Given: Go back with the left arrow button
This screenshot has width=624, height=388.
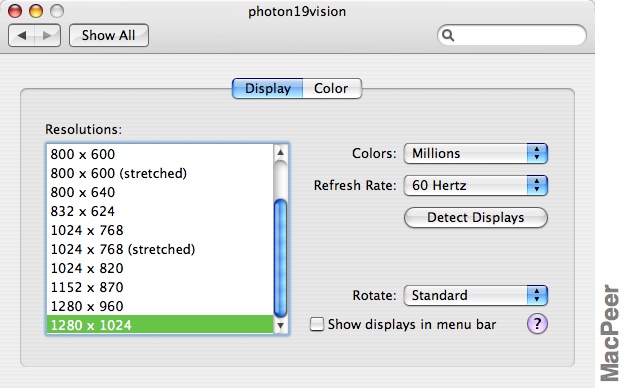Looking at the screenshot, I should pyautogui.click(x=21, y=35).
